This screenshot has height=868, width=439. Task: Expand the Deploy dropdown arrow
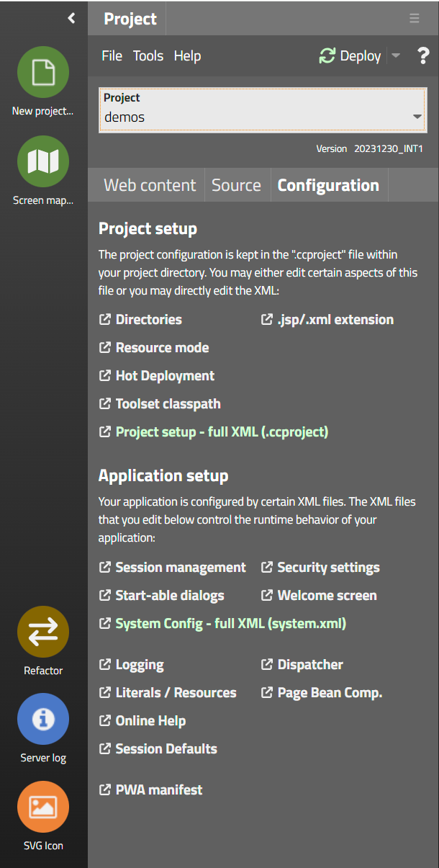pyautogui.click(x=396, y=56)
